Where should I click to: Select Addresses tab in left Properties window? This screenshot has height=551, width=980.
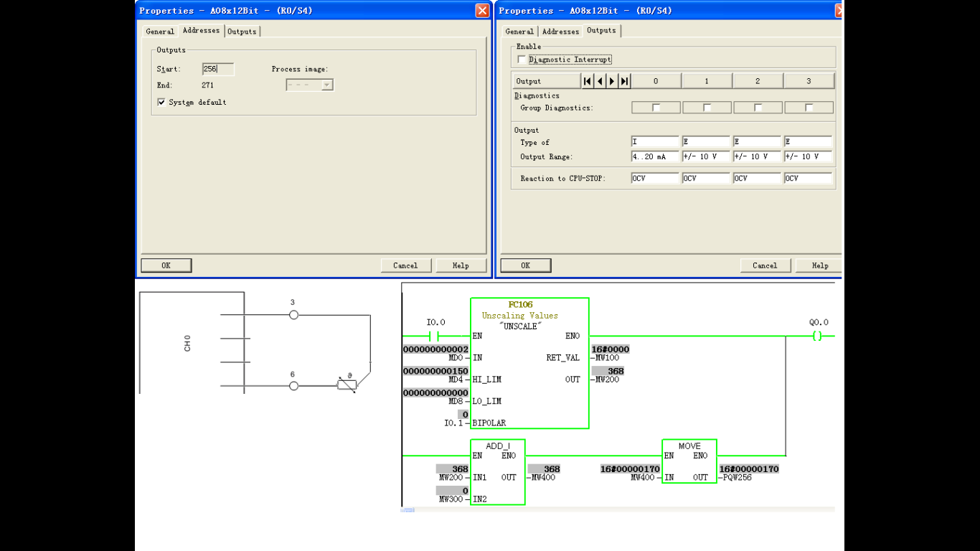[x=201, y=30]
